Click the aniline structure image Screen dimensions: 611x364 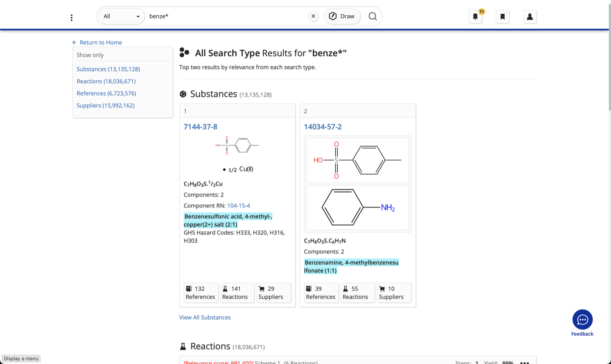(x=358, y=208)
